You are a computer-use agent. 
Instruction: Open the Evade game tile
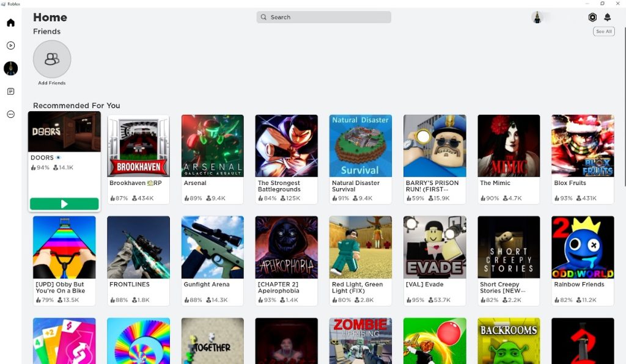[434, 246]
